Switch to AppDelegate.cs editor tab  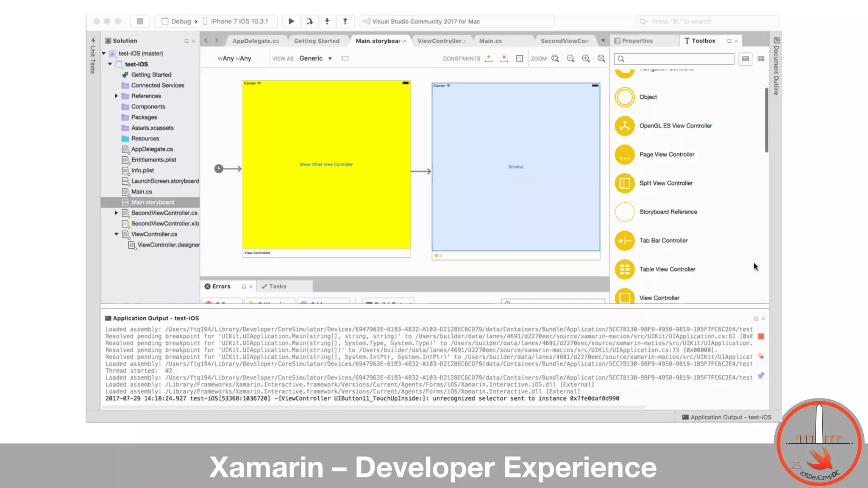click(256, 41)
